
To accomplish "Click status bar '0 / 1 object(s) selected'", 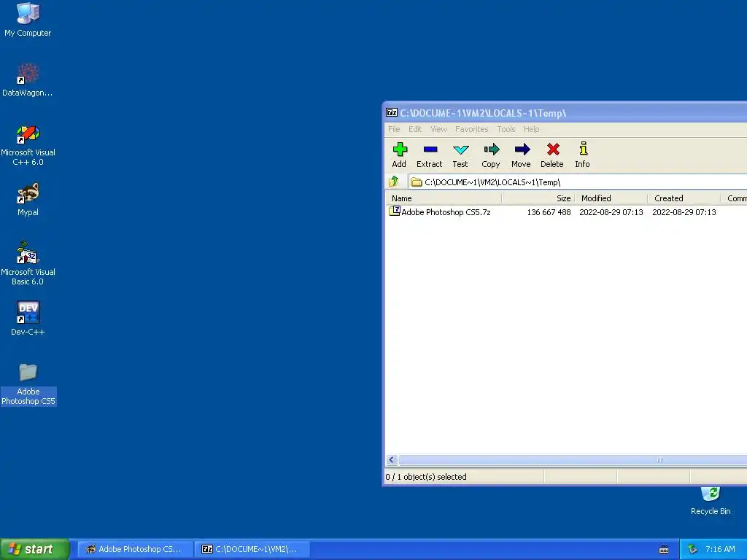I will coord(426,477).
